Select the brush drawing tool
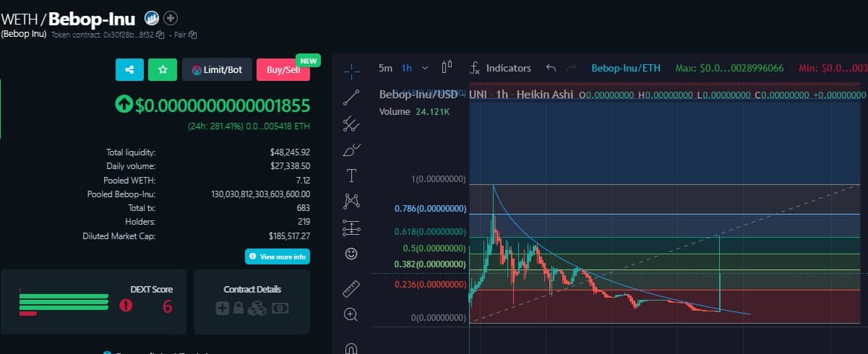 click(x=352, y=150)
